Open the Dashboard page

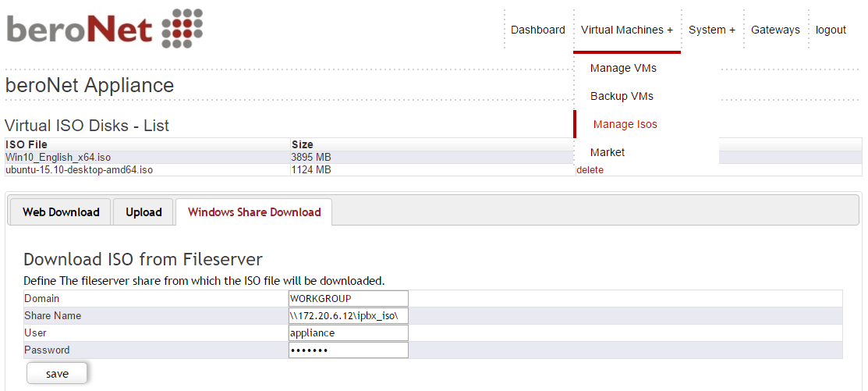click(x=537, y=30)
